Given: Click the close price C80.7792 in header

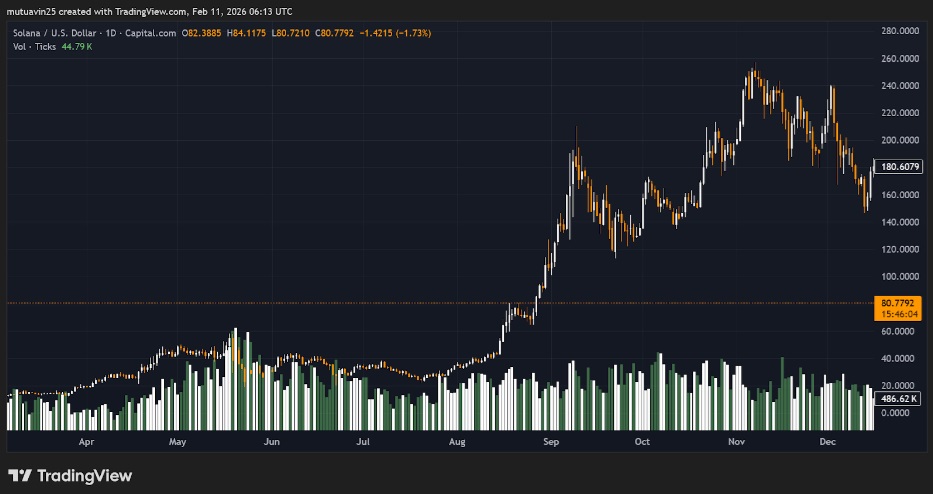Looking at the screenshot, I should (x=334, y=33).
